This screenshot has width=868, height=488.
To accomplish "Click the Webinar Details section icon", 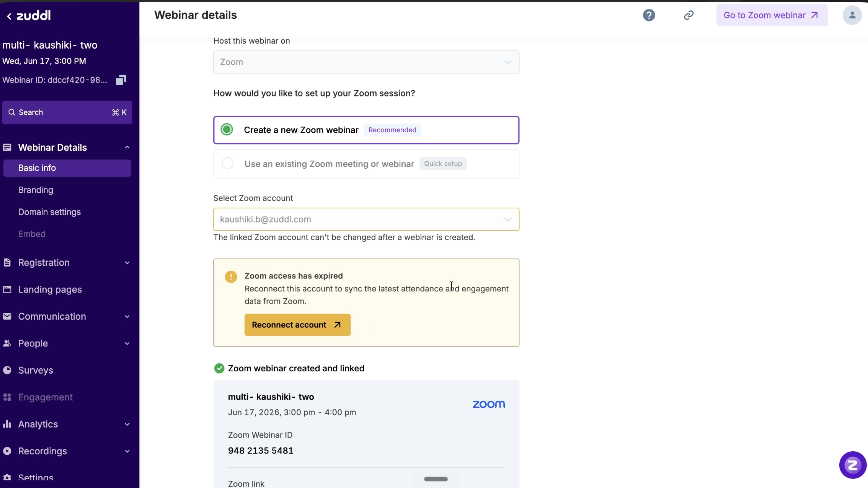I will (7, 148).
